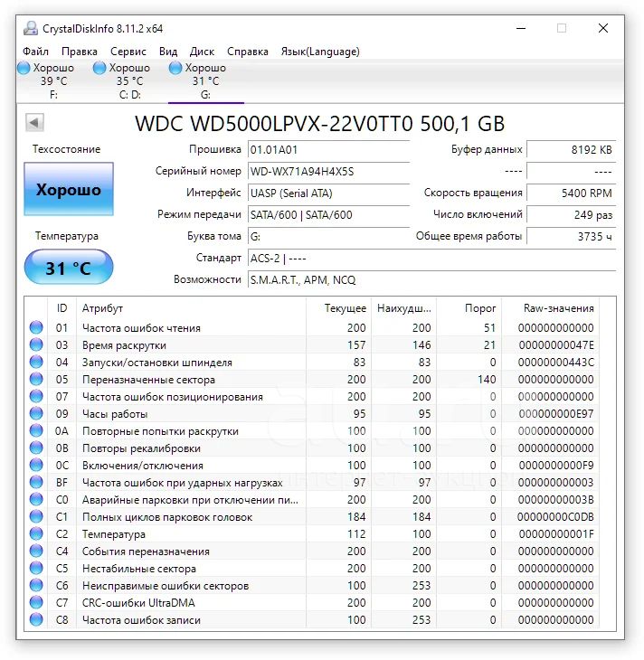Click the status icon for attribute C6
Image resolution: width=644 pixels, height=660 pixels.
[36, 585]
